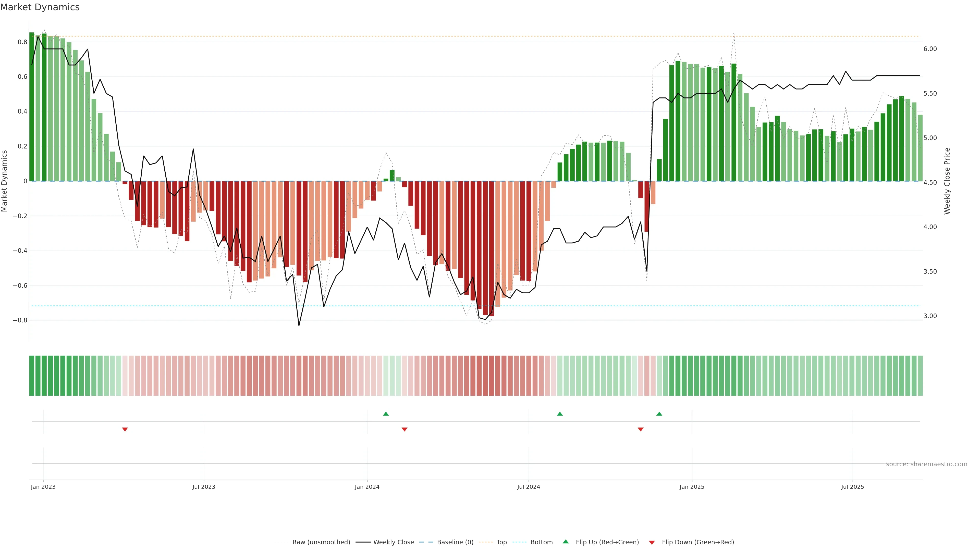Viewport: 980px width, 551px height.
Task: Toggle the Baseline (0) legend entry
Action: [x=455, y=542]
